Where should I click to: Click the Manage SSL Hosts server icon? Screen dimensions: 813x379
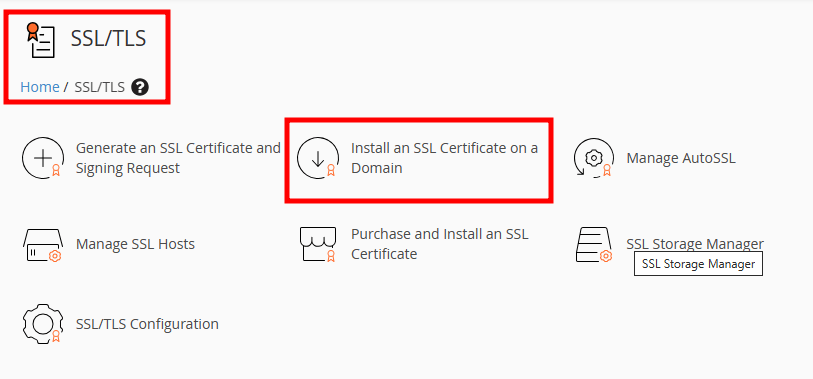click(x=43, y=245)
